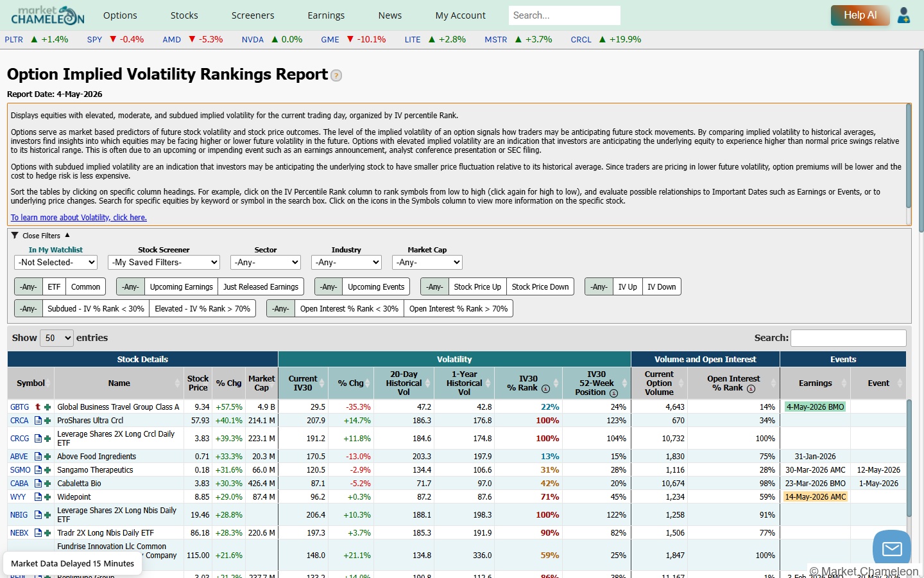The image size is (924, 578).
Task: Sort table by Current IV30 column
Action: (x=303, y=383)
